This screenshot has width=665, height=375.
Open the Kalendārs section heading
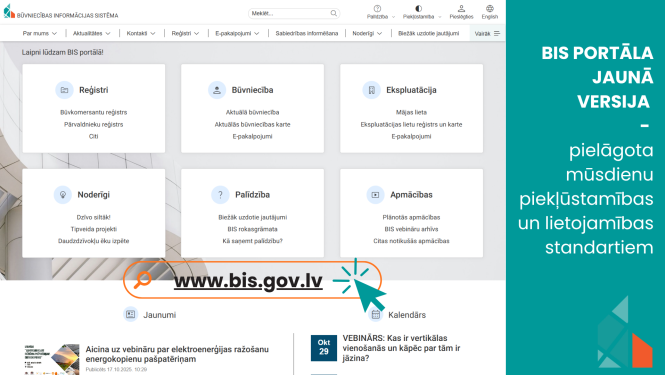[407, 315]
